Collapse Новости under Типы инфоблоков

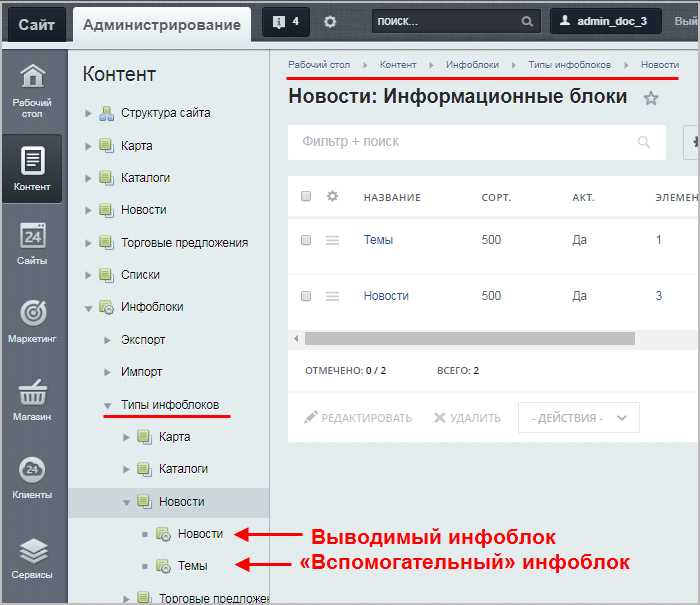pos(126,503)
